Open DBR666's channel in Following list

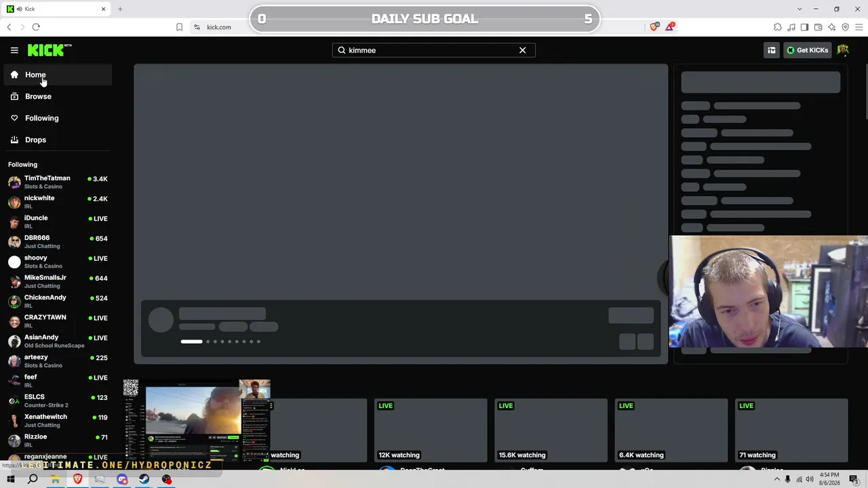point(58,241)
